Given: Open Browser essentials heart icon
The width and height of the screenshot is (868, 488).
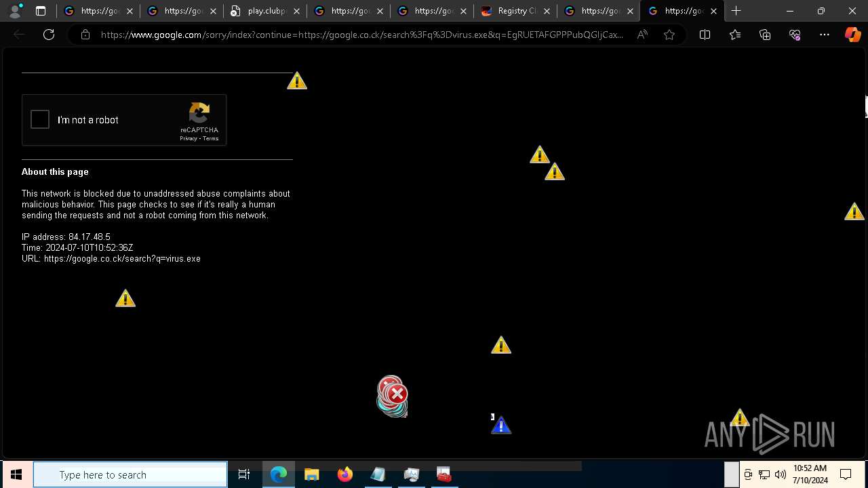Looking at the screenshot, I should click(x=795, y=35).
